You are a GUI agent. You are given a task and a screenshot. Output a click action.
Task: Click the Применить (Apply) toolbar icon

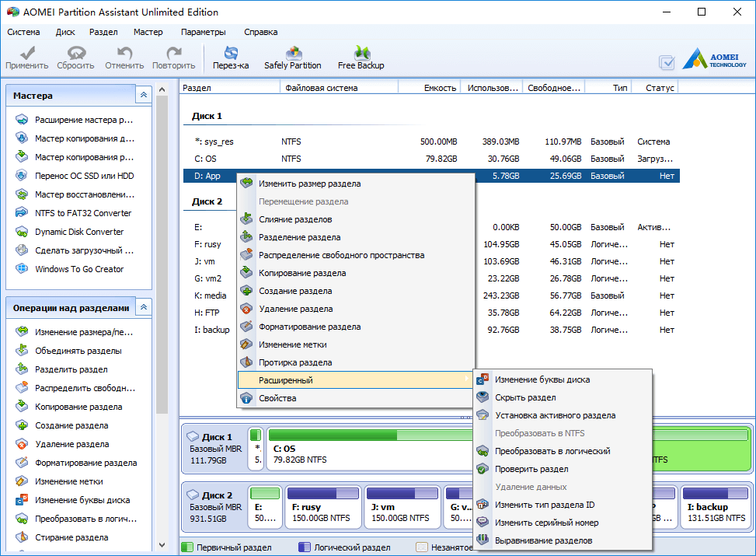(27, 53)
